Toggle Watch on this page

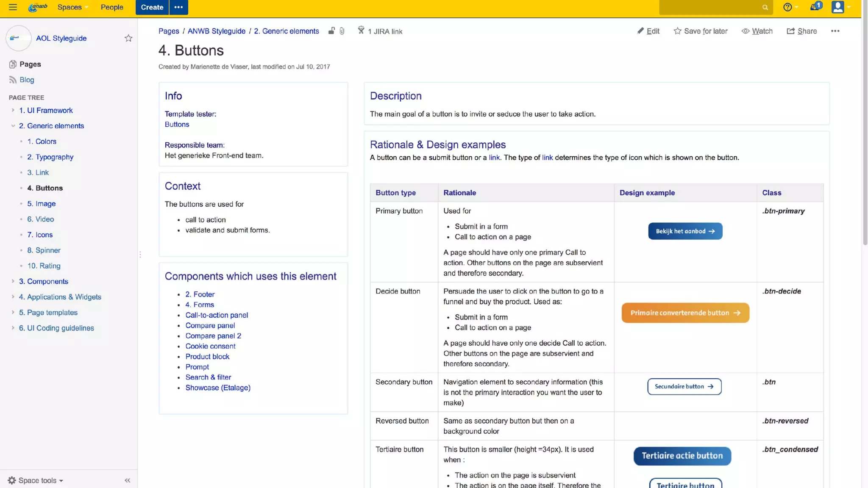[x=757, y=31]
